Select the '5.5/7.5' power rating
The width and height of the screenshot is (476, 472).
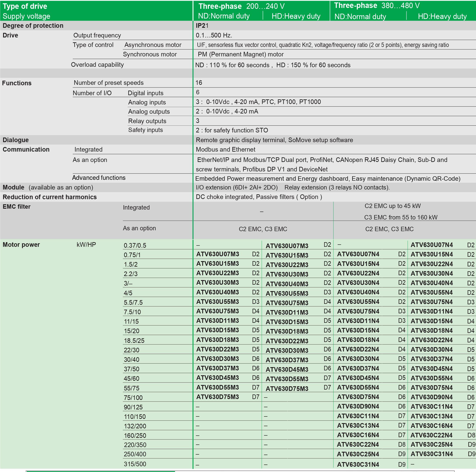coord(133,303)
